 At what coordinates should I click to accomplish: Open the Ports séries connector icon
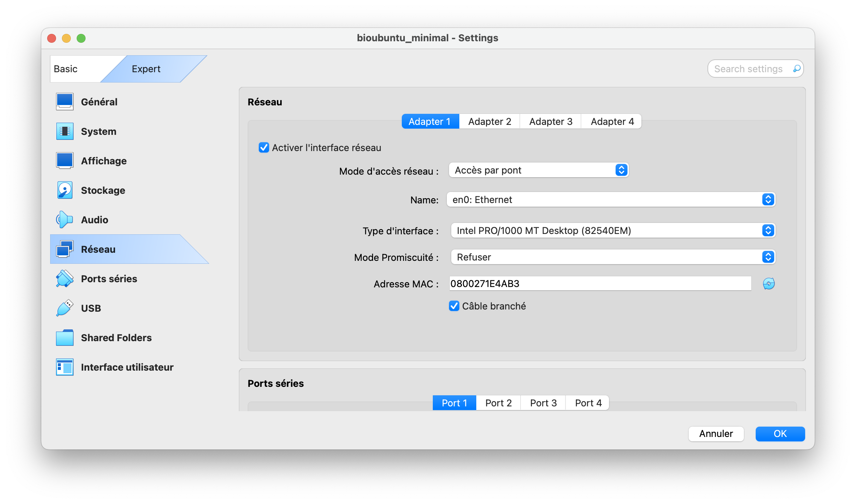pos(65,279)
